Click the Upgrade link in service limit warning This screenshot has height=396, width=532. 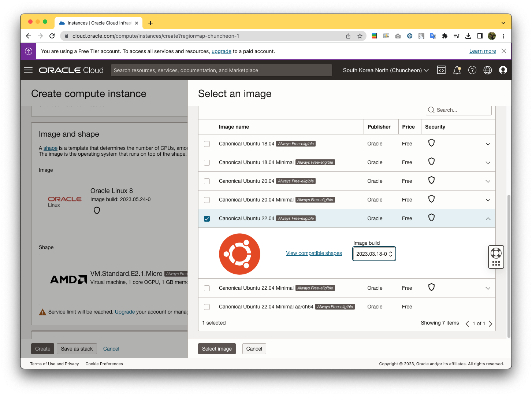(125, 312)
